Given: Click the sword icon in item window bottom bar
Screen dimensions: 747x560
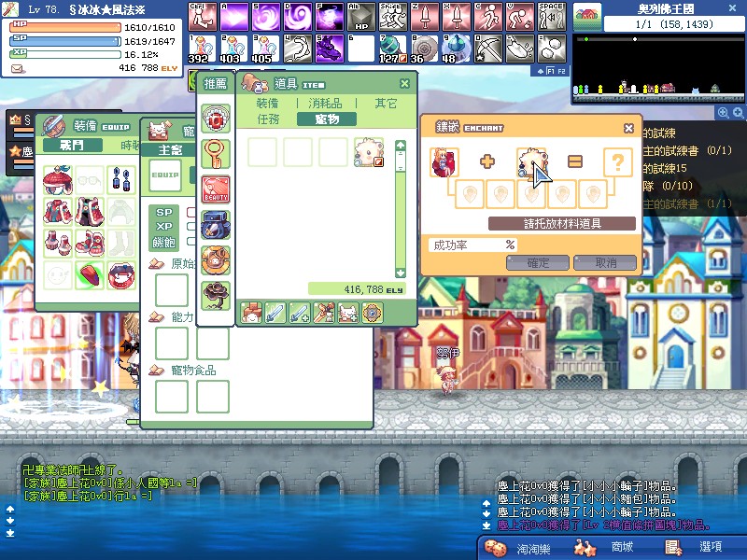Looking at the screenshot, I should pos(275,313).
